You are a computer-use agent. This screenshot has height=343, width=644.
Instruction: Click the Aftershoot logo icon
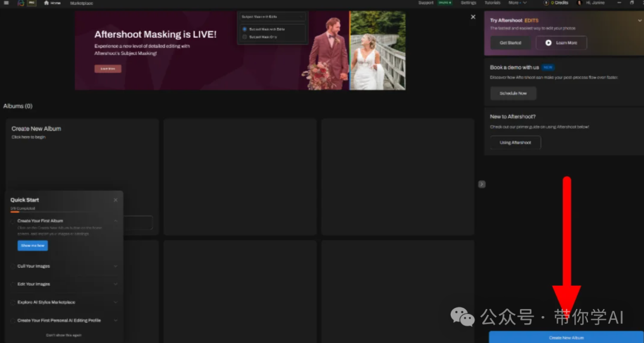pos(20,3)
